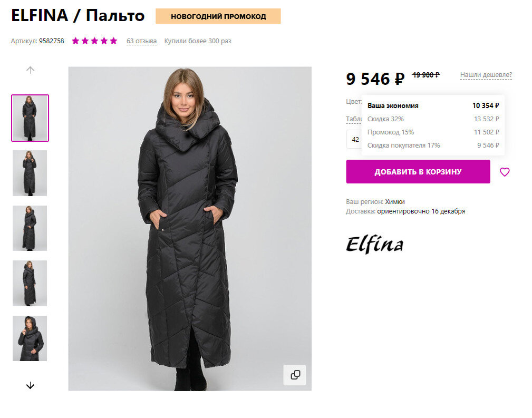Open the 63 отзыва reviews link
Viewport: 532px width, 418px height.
pos(141,41)
